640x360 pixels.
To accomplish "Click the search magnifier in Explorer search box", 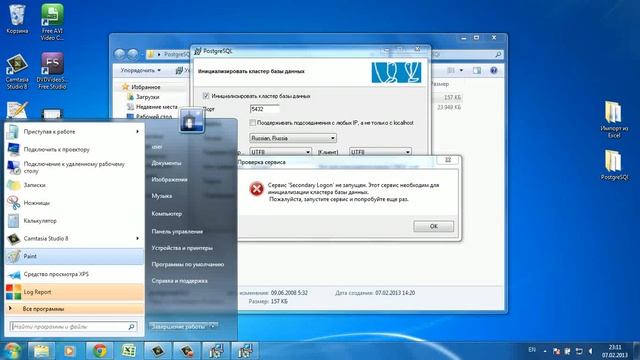I will [x=498, y=54].
